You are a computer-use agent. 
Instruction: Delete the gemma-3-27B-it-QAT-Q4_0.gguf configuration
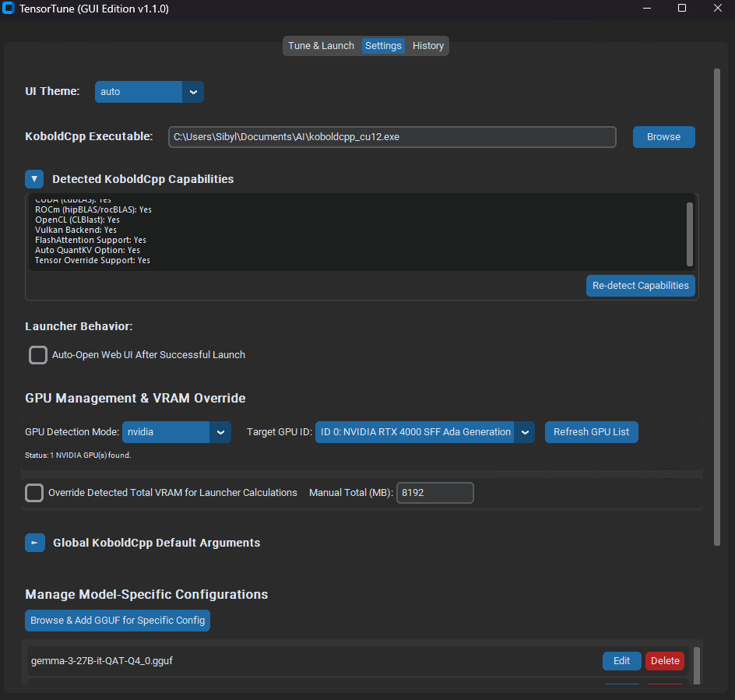665,661
